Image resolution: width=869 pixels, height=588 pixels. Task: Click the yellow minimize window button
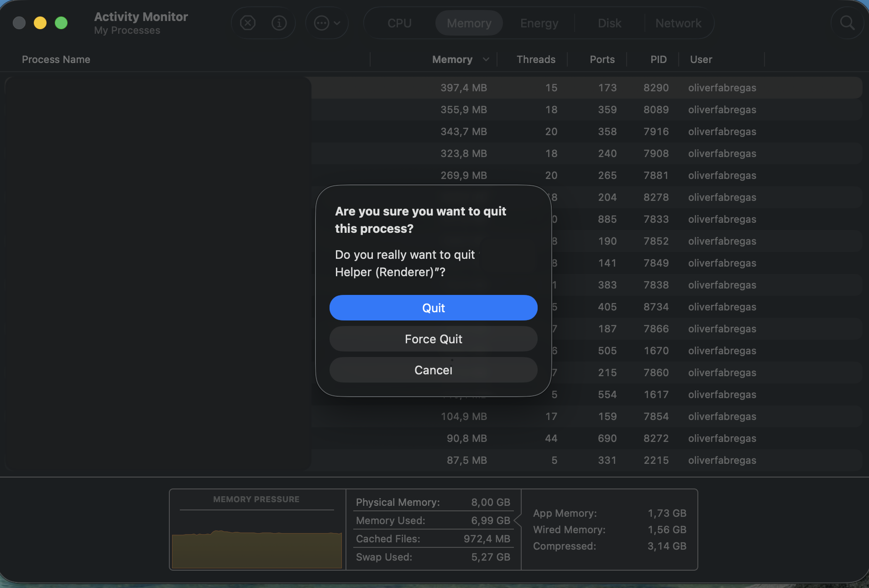click(40, 23)
